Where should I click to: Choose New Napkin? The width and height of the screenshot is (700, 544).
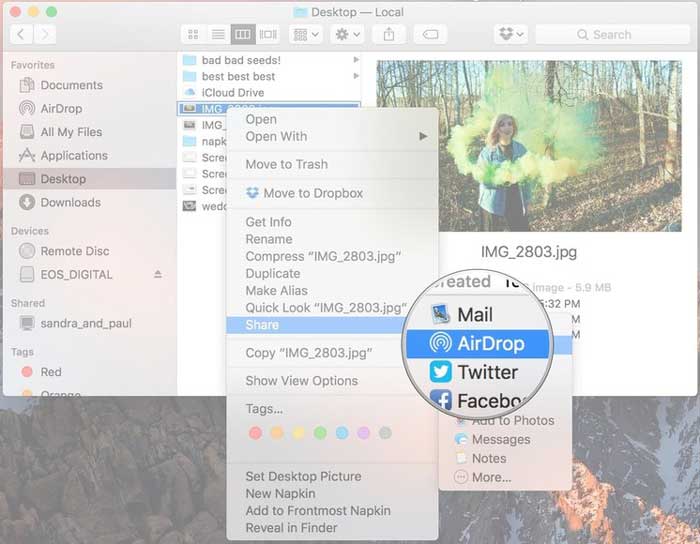coord(280,494)
